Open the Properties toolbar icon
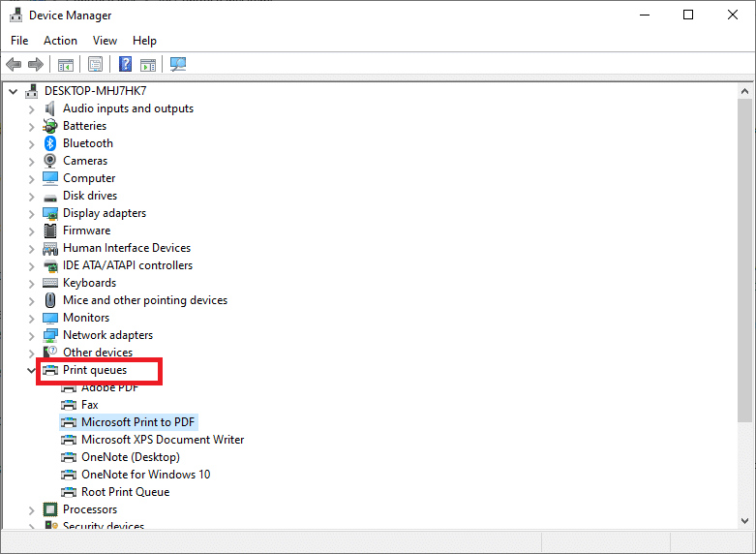 tap(96, 65)
